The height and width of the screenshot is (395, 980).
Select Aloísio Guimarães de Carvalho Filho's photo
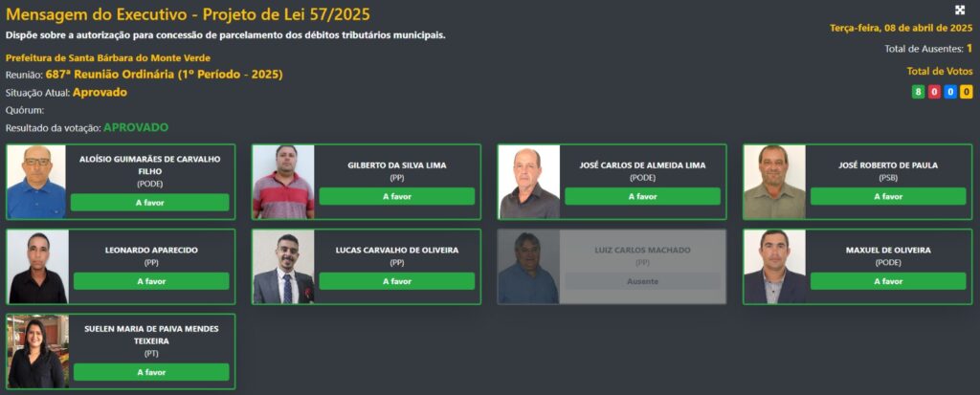click(x=36, y=182)
